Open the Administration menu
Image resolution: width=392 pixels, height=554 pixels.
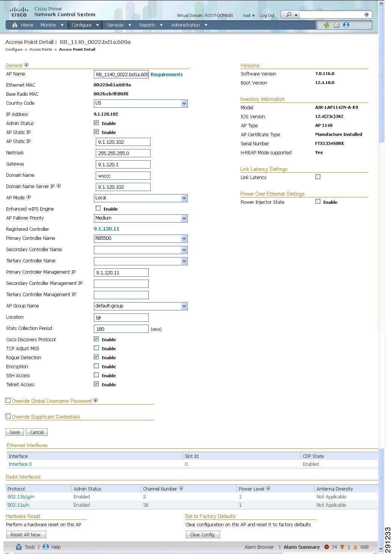click(185, 25)
